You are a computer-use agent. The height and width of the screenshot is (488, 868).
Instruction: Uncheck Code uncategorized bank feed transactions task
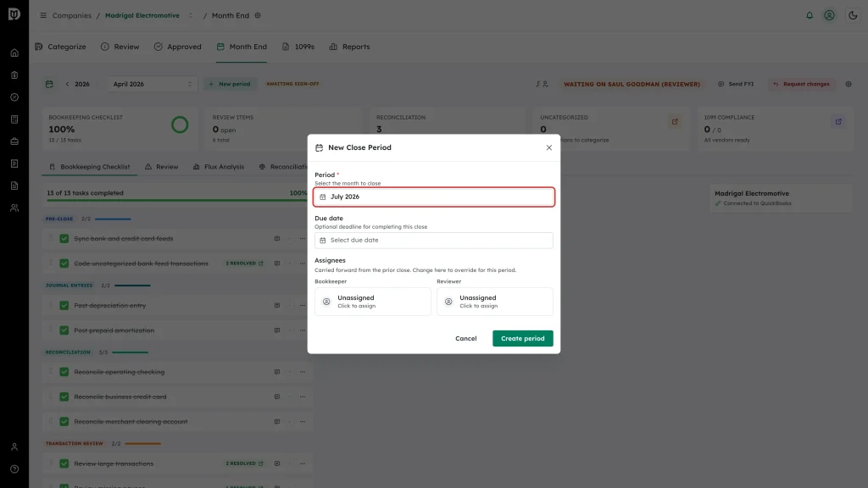[x=64, y=263]
